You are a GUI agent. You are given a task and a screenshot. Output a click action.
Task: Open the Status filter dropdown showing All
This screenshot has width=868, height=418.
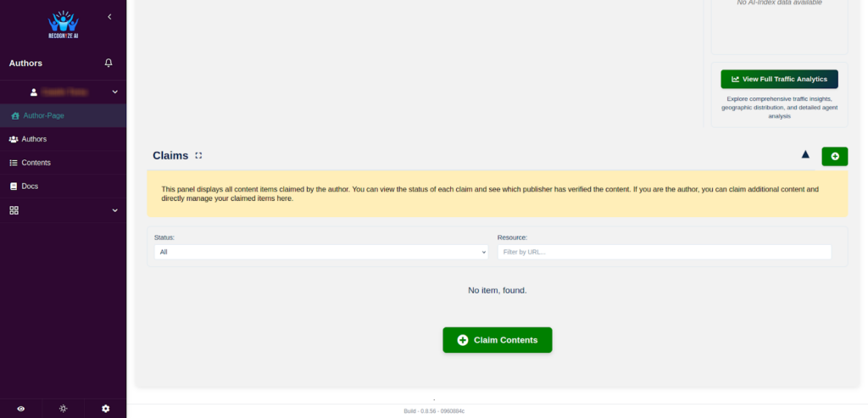(x=321, y=252)
